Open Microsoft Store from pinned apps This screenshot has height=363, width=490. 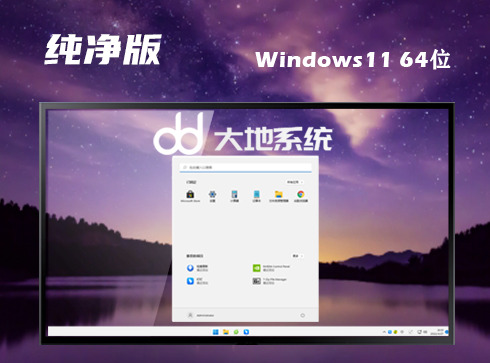(x=190, y=196)
